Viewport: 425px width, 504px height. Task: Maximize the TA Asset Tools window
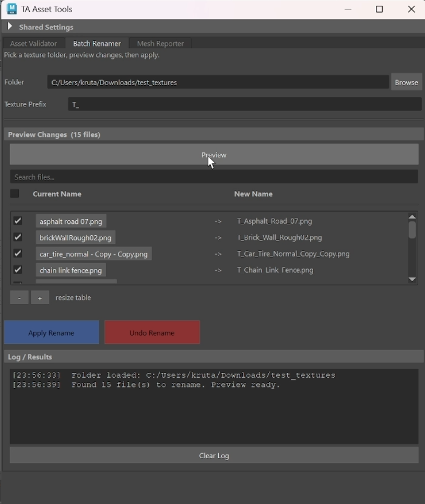pyautogui.click(x=379, y=9)
